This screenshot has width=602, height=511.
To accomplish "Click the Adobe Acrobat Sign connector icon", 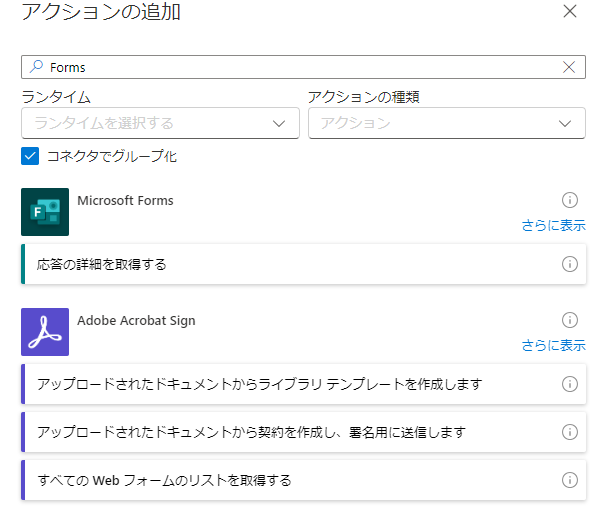I will (45, 332).
